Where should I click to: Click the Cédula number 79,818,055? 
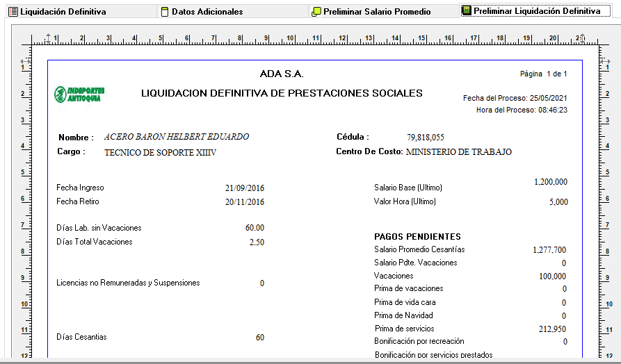tap(425, 138)
